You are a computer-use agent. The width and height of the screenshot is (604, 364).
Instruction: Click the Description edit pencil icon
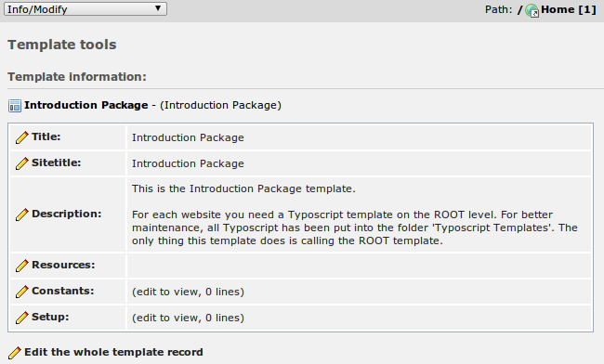(x=22, y=214)
